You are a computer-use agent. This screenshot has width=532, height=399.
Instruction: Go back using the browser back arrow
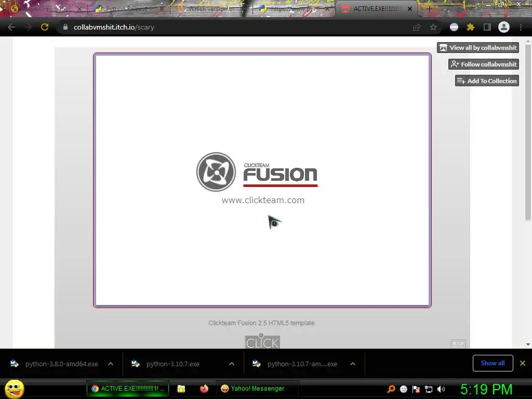11,27
